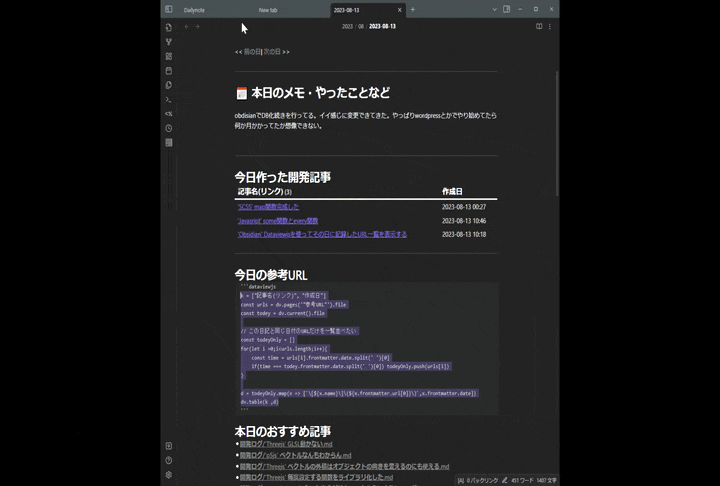Screen dimensions: 720x486
Task: Click the dv.table(k ,d) code line
Action: point(259,402)
